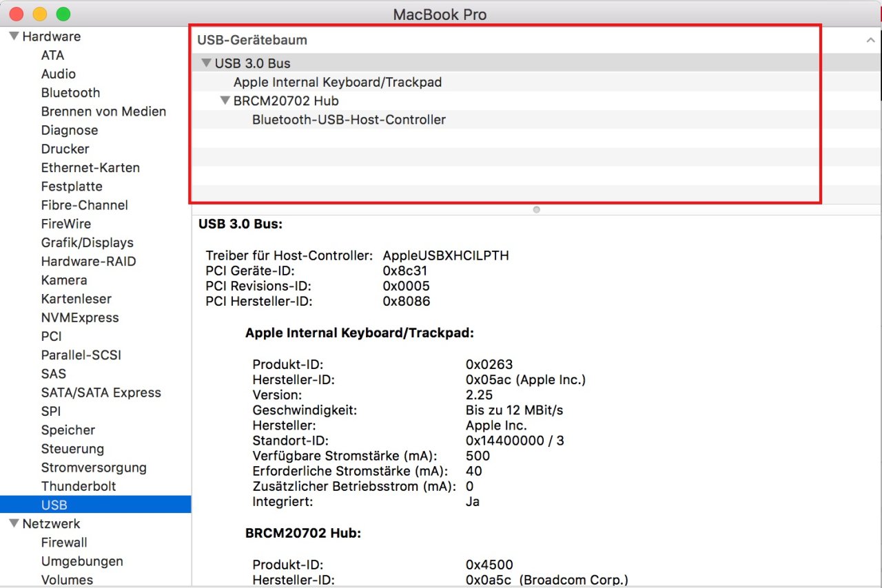Select PCI in the sidebar
The width and height of the screenshot is (882, 588).
coord(51,336)
